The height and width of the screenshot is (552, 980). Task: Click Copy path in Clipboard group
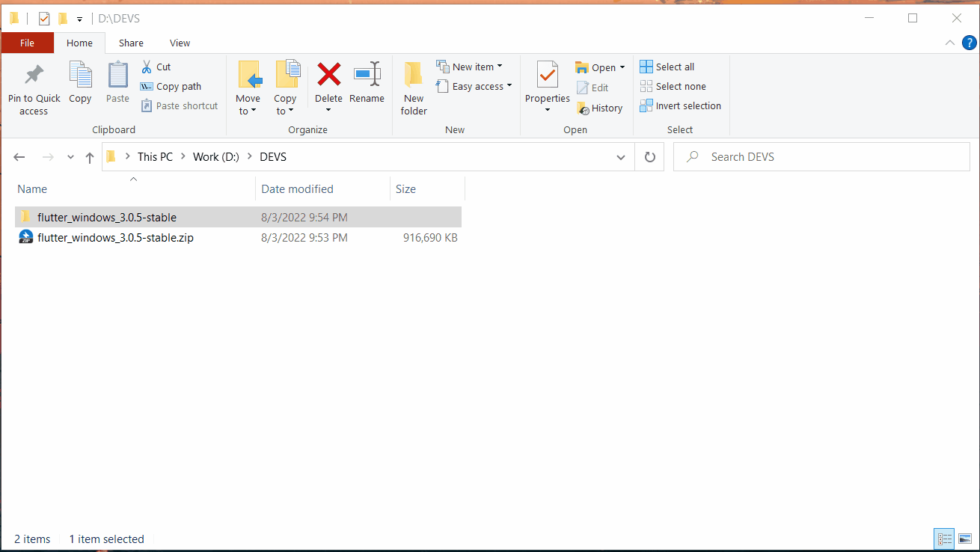pyautogui.click(x=171, y=86)
